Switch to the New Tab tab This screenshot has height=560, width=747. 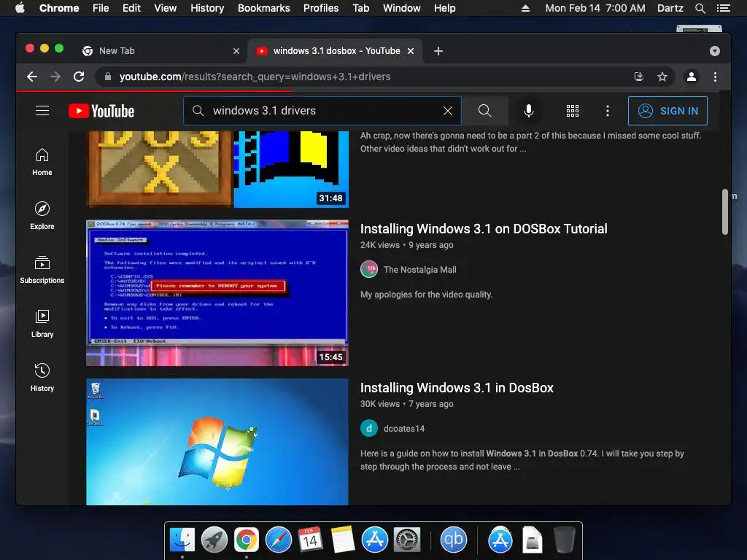pos(160,51)
